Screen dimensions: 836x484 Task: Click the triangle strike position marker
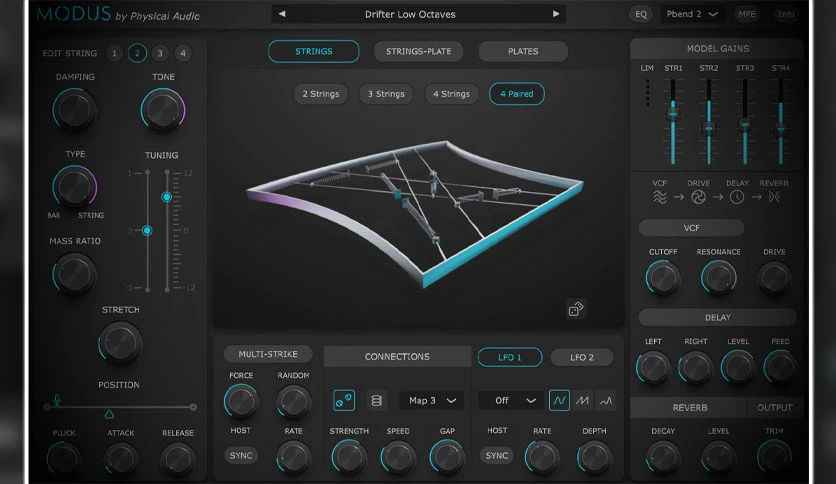(x=109, y=414)
